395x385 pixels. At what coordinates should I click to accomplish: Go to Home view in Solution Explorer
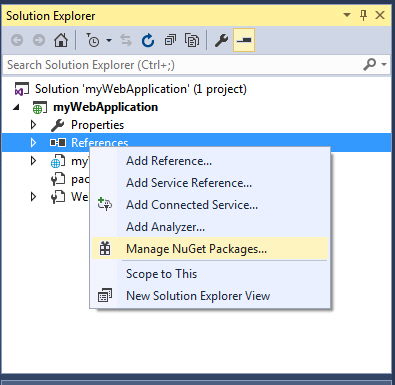coord(61,40)
